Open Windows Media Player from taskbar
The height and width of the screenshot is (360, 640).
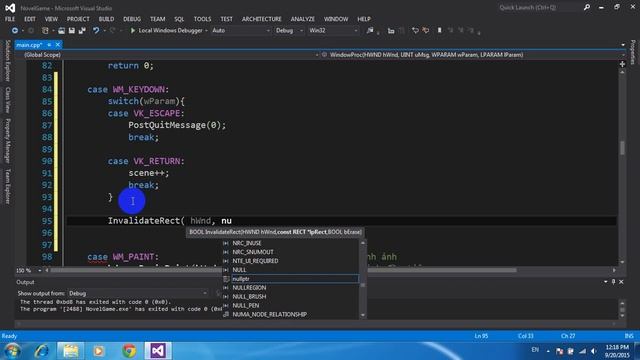click(x=99, y=351)
